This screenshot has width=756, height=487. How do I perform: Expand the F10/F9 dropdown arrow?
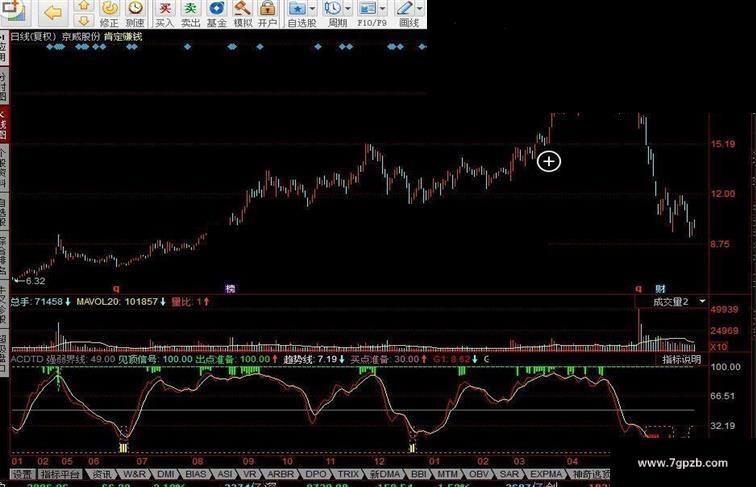(383, 9)
